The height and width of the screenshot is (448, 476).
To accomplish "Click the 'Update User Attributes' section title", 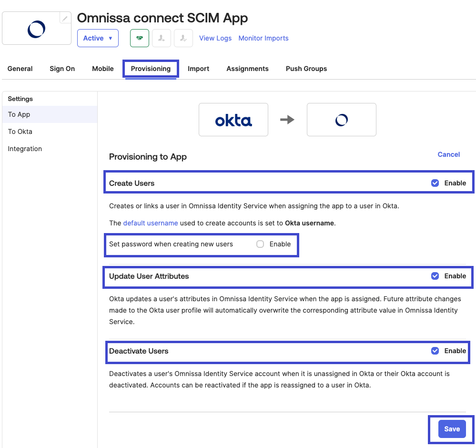I will [149, 276].
